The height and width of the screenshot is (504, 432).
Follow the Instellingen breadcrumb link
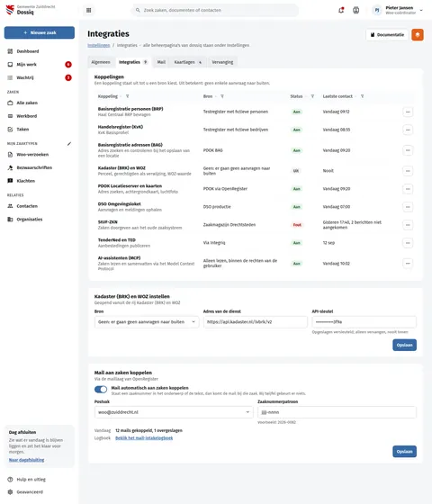click(99, 45)
